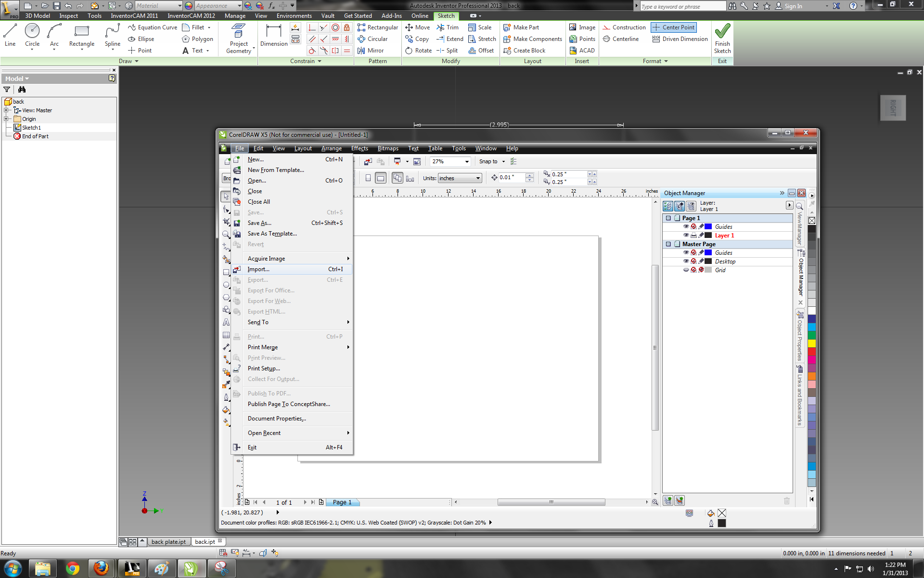
Task: Open the Units inches dropdown
Action: [x=478, y=178]
